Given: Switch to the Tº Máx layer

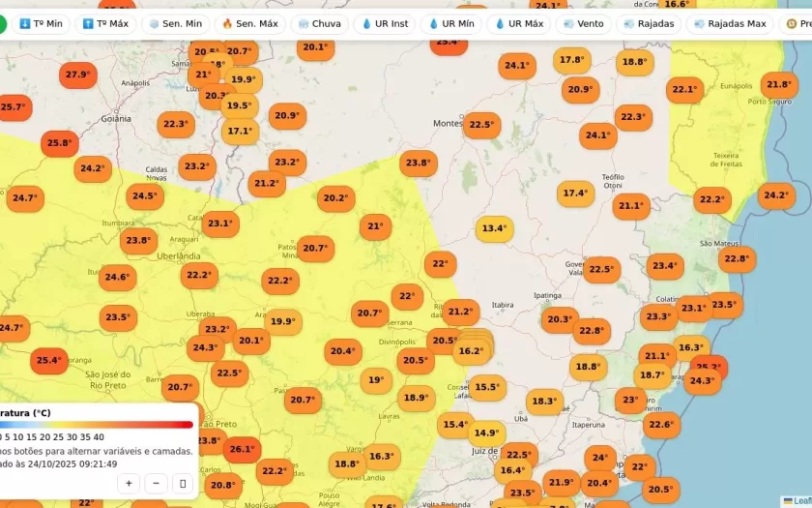Looking at the screenshot, I should pyautogui.click(x=105, y=23).
